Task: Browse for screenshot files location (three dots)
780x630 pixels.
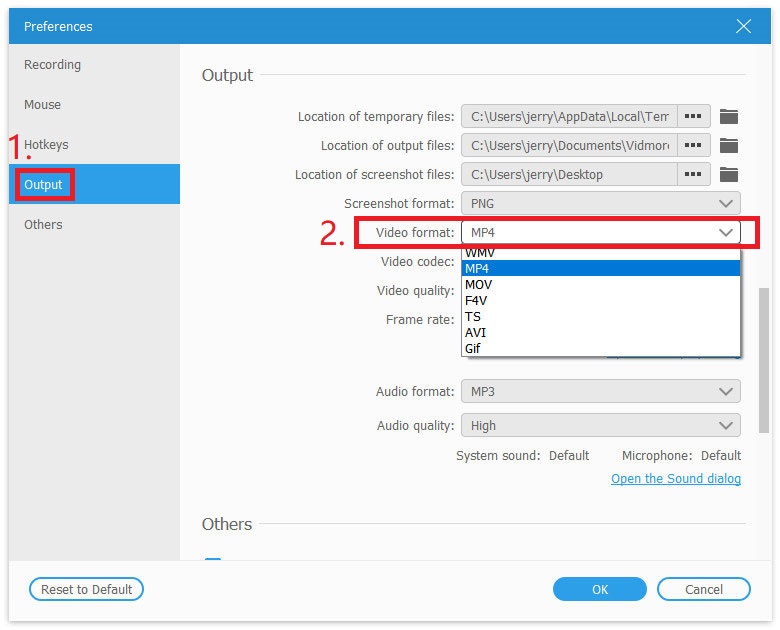Action: (x=692, y=174)
